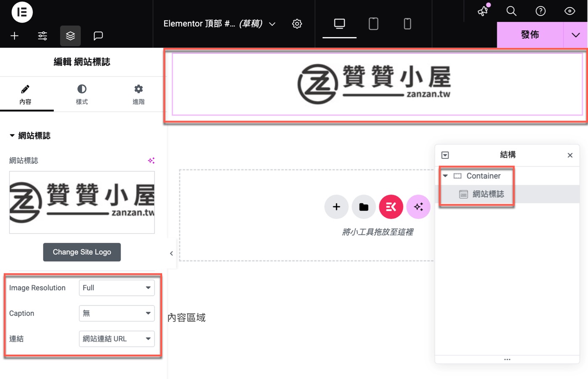Toggle expand all in structure panel
The image size is (588, 379).
pos(445,155)
